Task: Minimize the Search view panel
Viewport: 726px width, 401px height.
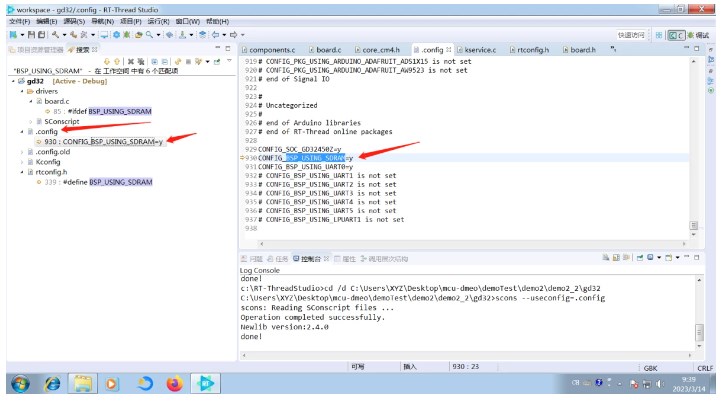Action: (x=218, y=48)
